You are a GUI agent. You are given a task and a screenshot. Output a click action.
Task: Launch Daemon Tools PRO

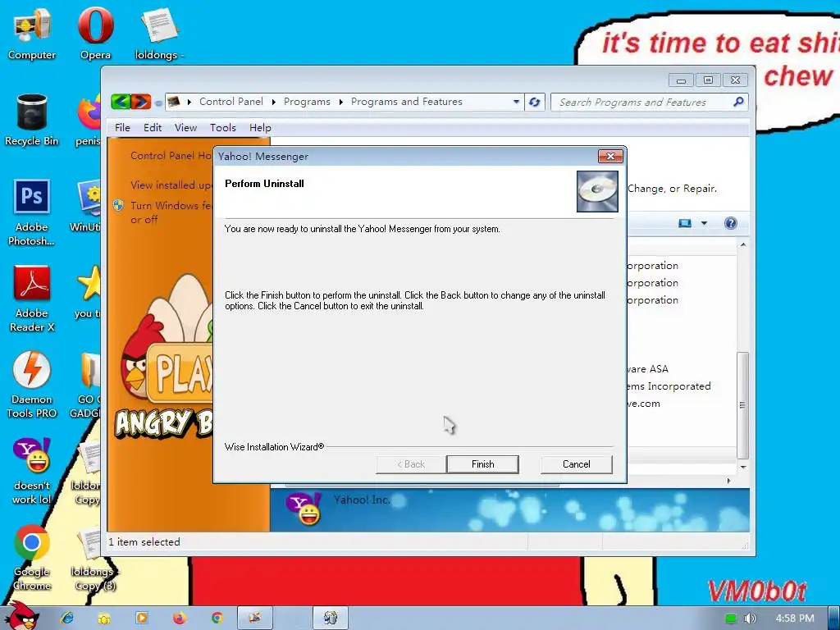[32, 385]
